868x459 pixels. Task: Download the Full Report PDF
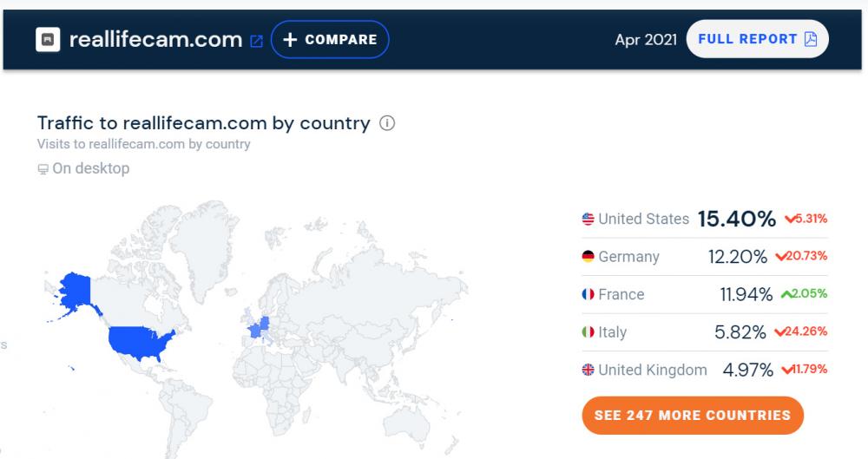pos(757,39)
